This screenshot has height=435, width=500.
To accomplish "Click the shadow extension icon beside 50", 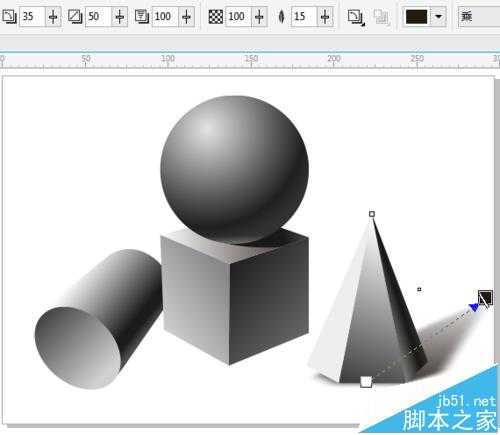I will point(75,16).
